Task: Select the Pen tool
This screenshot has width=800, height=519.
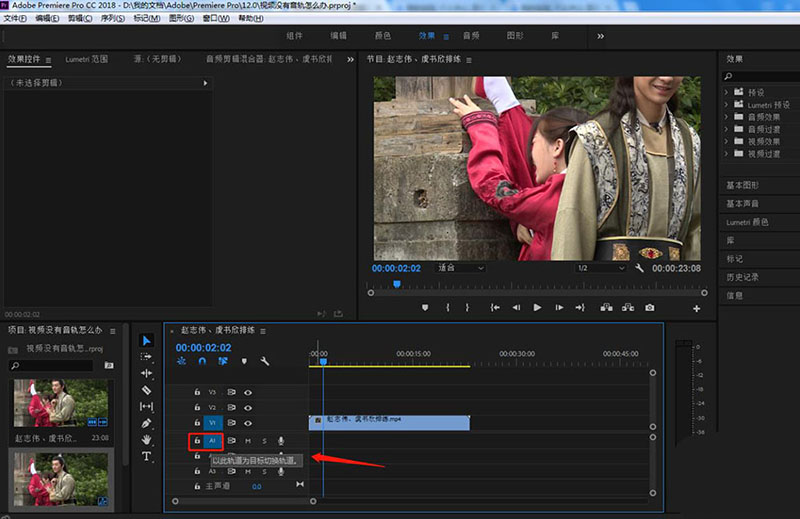Action: pyautogui.click(x=147, y=423)
